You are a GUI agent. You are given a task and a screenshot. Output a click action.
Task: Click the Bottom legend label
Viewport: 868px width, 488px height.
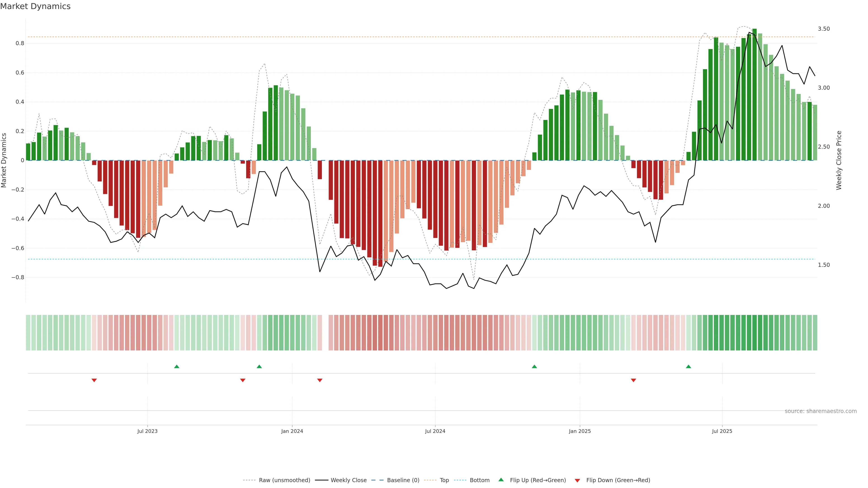pyautogui.click(x=479, y=480)
